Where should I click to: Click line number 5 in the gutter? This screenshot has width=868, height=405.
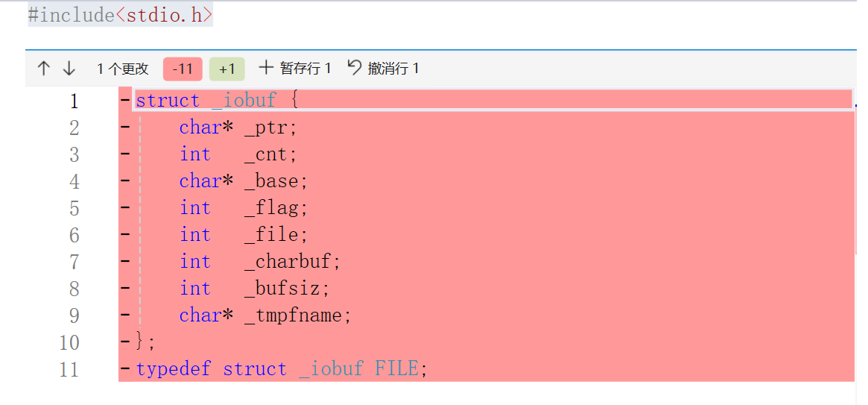pyautogui.click(x=74, y=208)
